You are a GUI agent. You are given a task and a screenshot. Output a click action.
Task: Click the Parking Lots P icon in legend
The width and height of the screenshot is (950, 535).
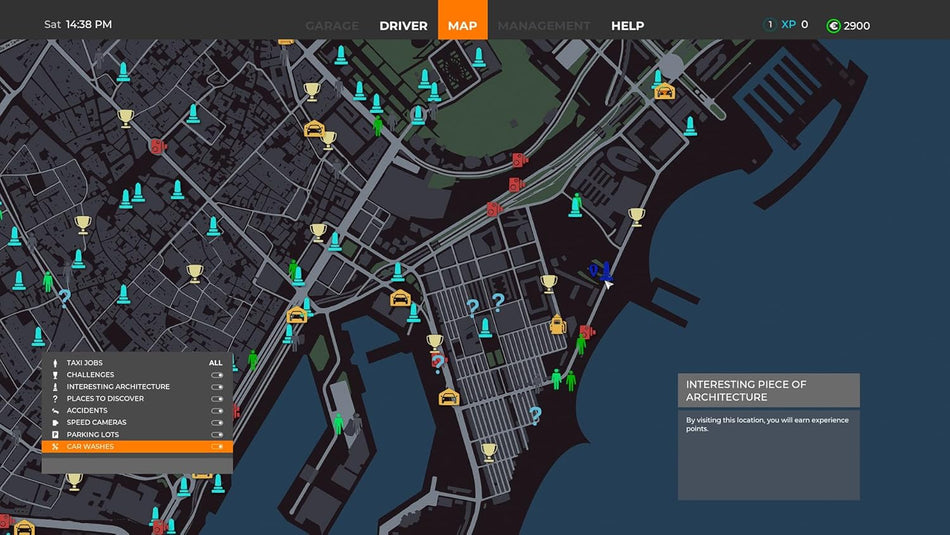[54, 435]
